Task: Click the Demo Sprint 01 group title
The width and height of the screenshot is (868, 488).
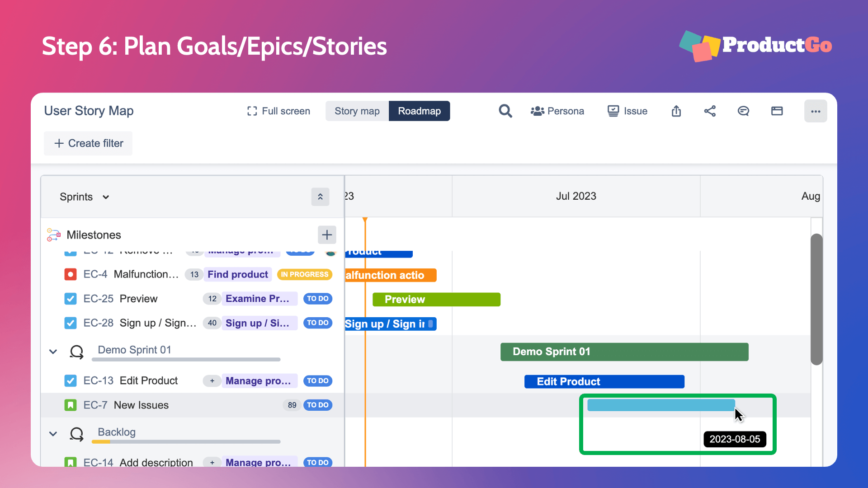Action: pos(134,350)
